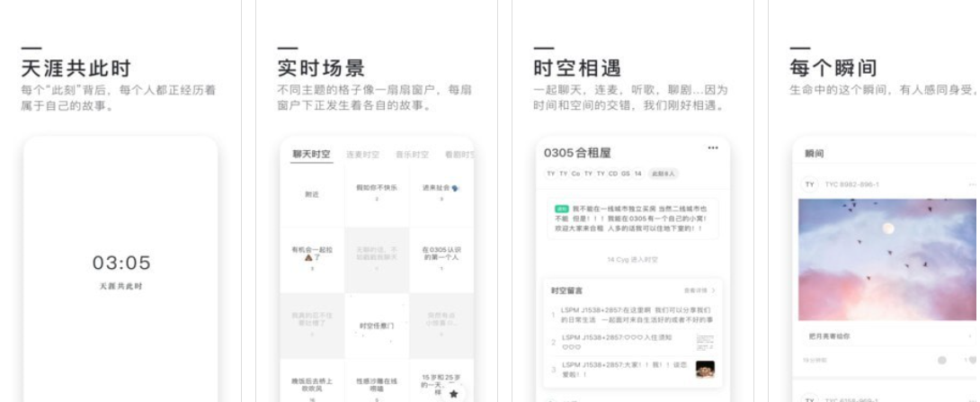This screenshot has height=402, width=980.
Task: Open the TY avatar of post TYC 8982-896-1
Action: point(810,184)
